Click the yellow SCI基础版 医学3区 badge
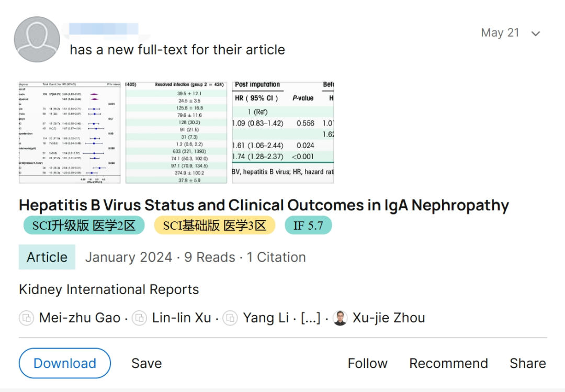This screenshot has width=565, height=392. (x=215, y=226)
